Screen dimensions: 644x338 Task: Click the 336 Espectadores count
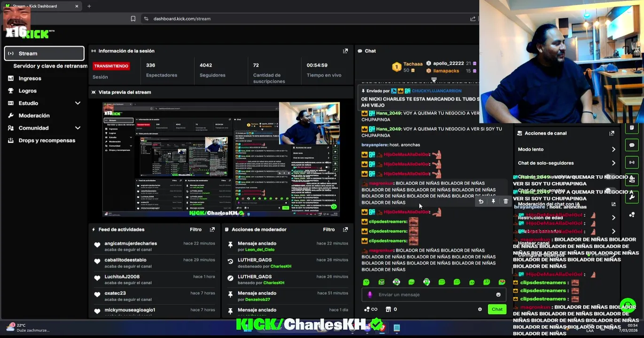[x=151, y=65]
